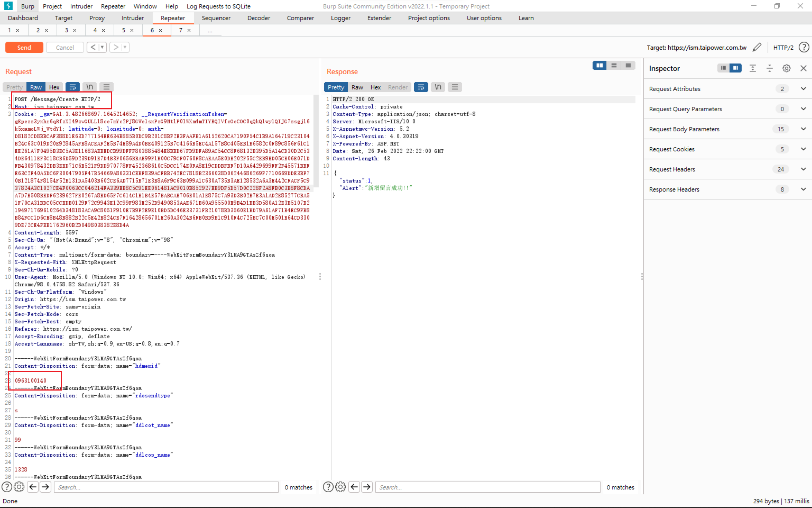This screenshot has width=812, height=508.
Task: Switch Response view to Raw
Action: [x=357, y=87]
